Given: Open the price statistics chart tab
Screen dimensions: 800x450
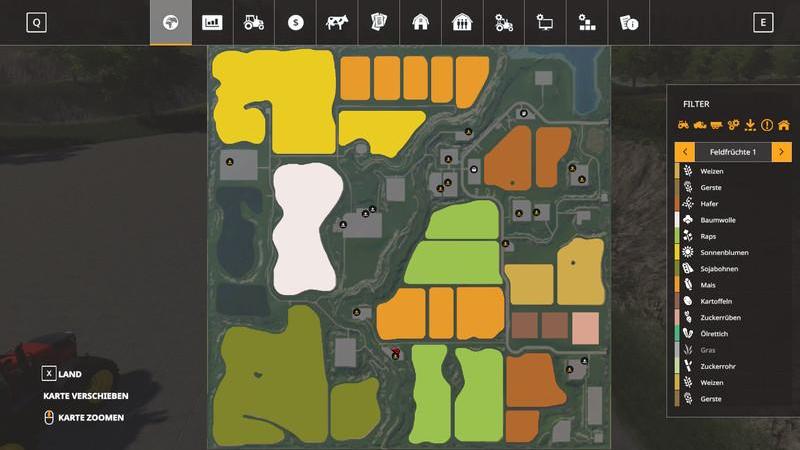Looking at the screenshot, I should (212, 22).
